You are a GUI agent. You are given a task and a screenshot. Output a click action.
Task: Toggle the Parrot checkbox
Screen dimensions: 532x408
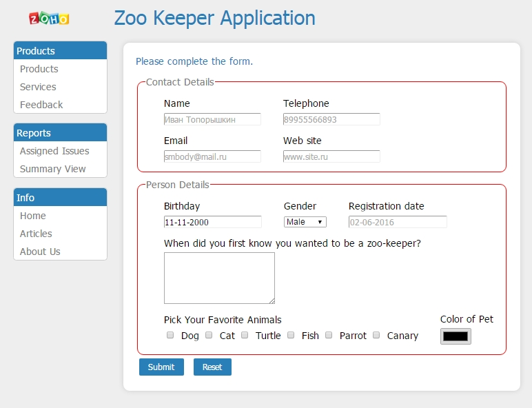(x=329, y=336)
